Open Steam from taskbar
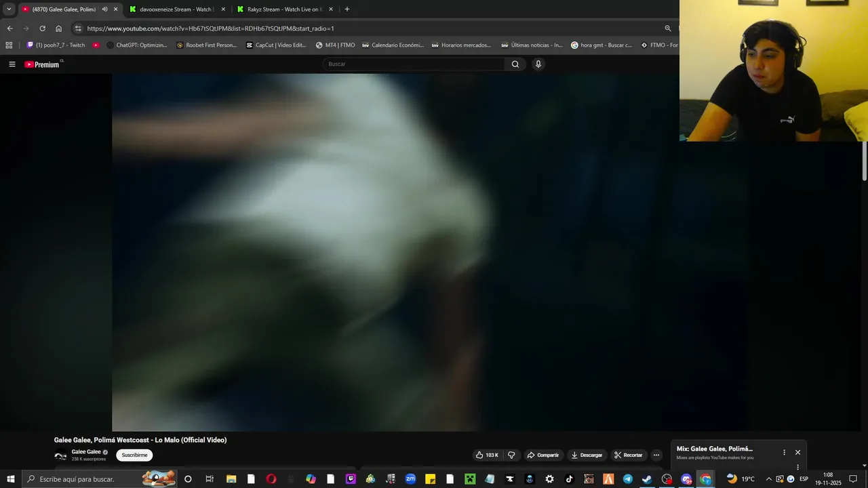 [x=647, y=479]
